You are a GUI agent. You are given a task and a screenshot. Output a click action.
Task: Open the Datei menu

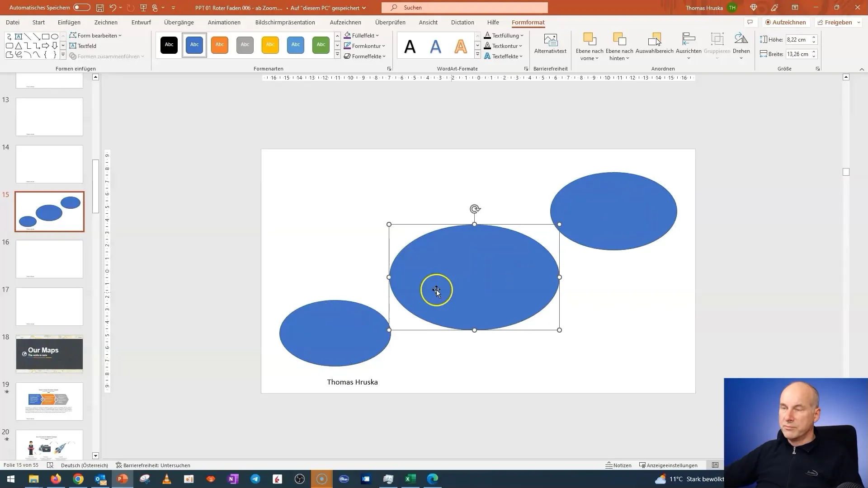click(13, 22)
